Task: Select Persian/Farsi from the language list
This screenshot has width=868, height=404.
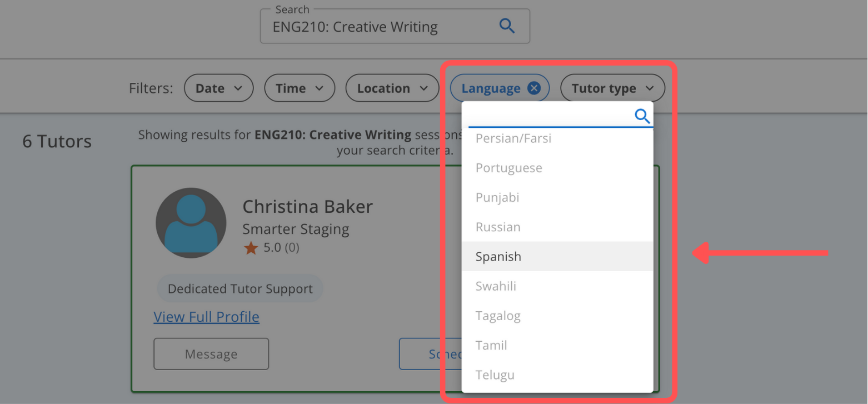Action: point(557,138)
